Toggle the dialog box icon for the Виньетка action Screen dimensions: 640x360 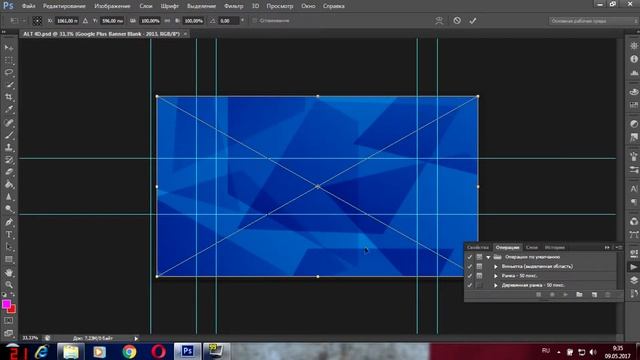point(479,267)
